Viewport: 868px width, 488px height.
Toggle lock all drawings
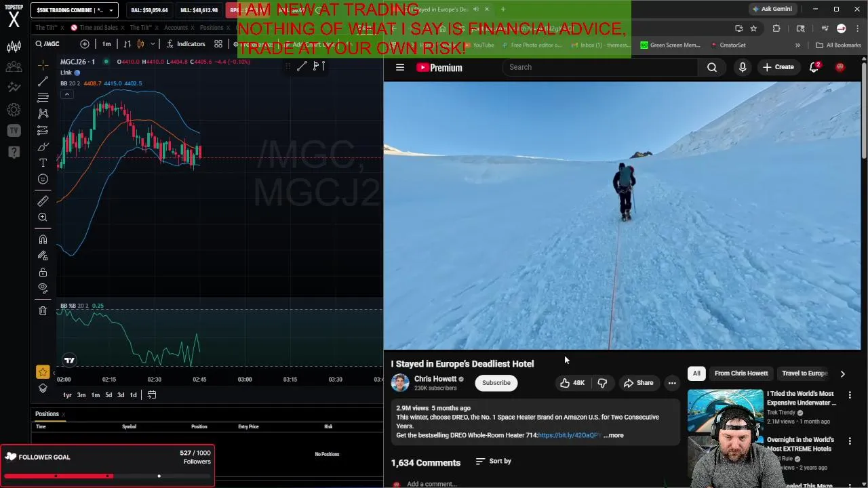43,272
